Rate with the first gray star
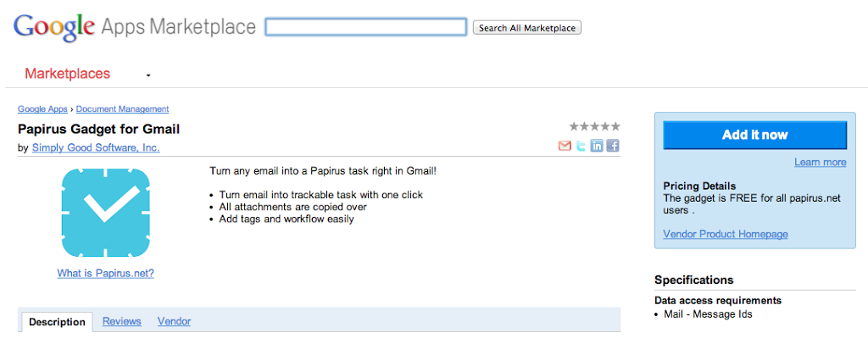This screenshot has width=868, height=344. [574, 126]
